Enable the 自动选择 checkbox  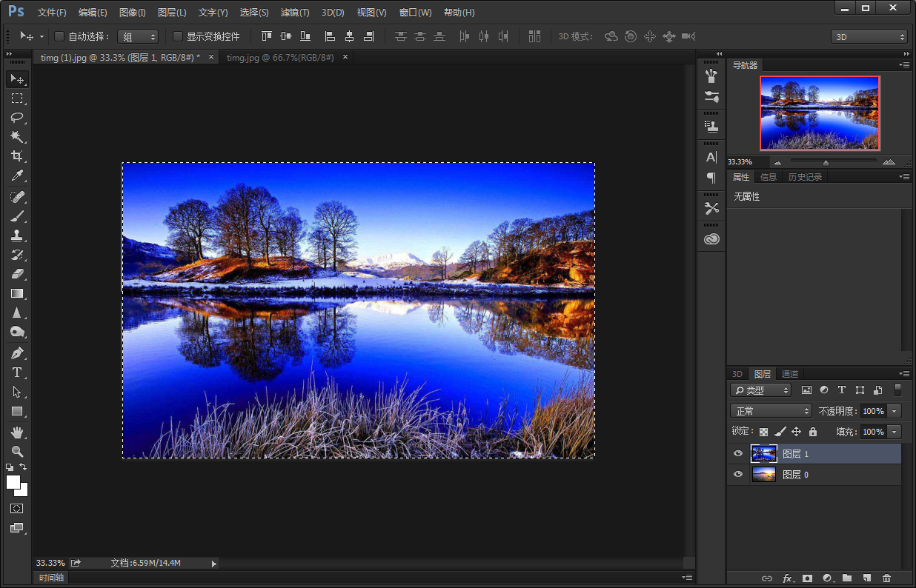point(60,36)
